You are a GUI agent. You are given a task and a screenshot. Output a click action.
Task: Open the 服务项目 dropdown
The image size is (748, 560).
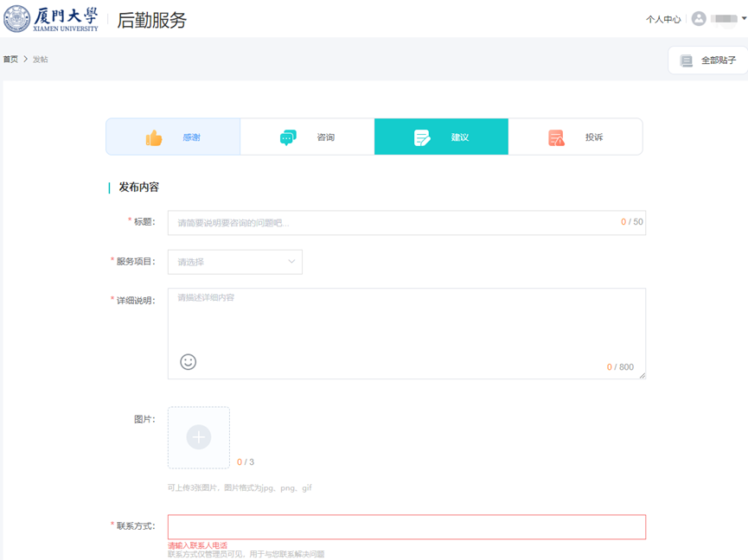234,262
